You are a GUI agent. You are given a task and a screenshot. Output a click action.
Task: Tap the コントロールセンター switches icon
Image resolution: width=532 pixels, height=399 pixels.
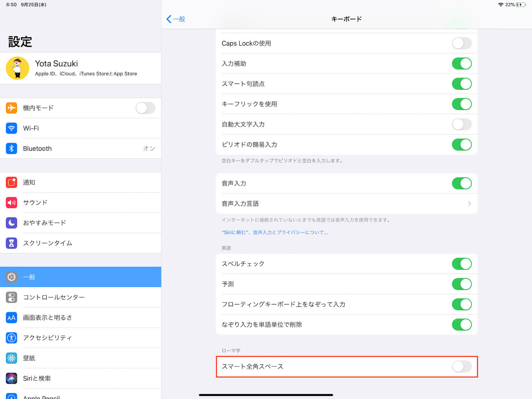[x=12, y=297]
